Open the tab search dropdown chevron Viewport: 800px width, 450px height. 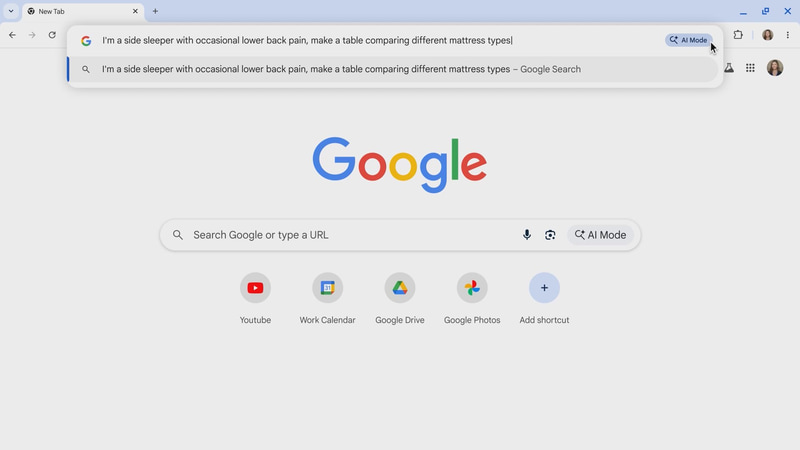tap(11, 11)
